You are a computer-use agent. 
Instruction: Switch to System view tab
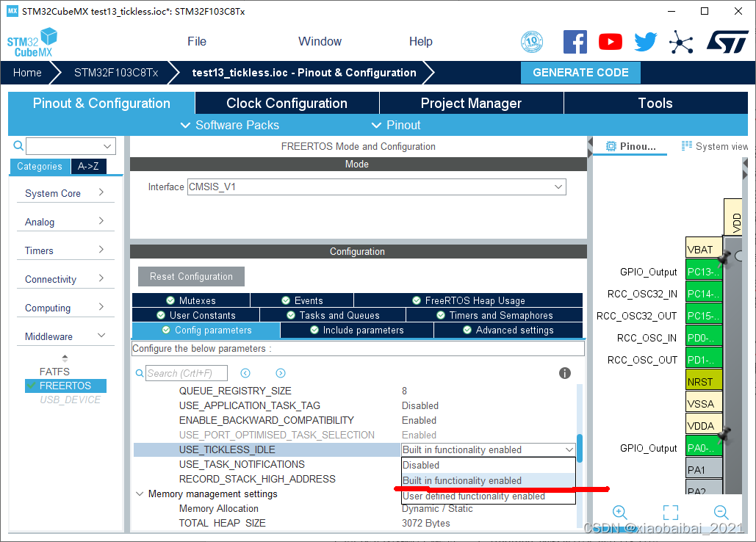click(715, 146)
